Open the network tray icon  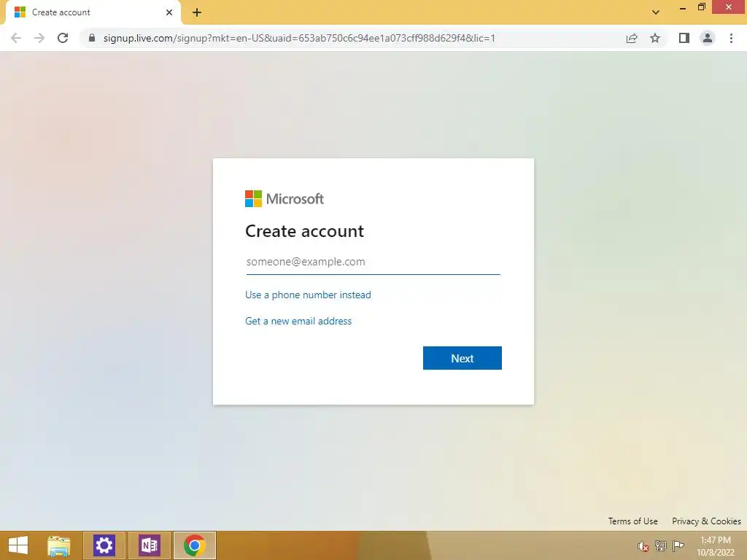tap(660, 545)
